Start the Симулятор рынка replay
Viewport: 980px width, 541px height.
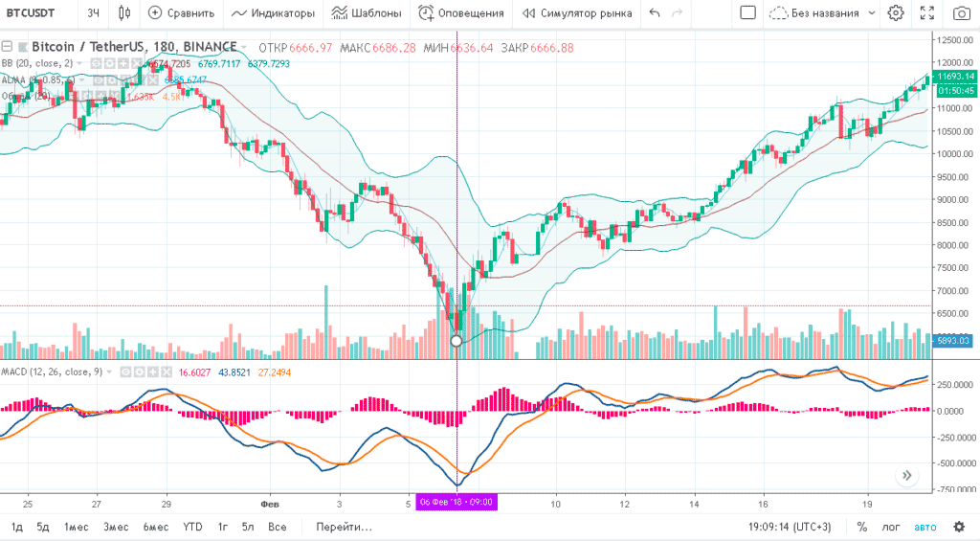pyautogui.click(x=578, y=13)
